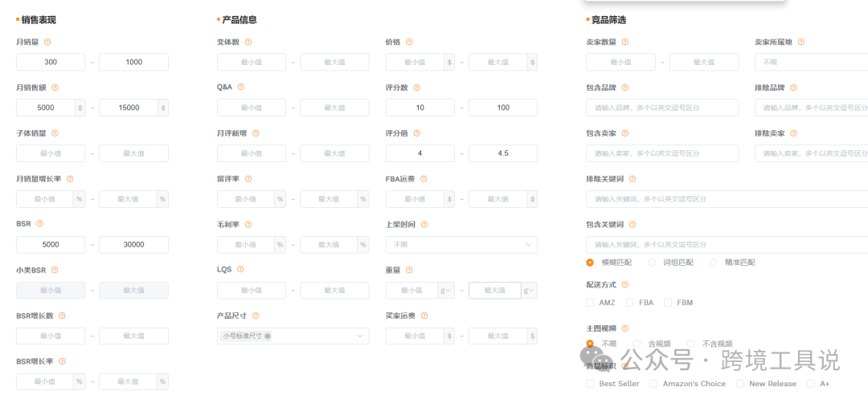Click help icon next to 评分数
868x395 pixels.
click(417, 88)
